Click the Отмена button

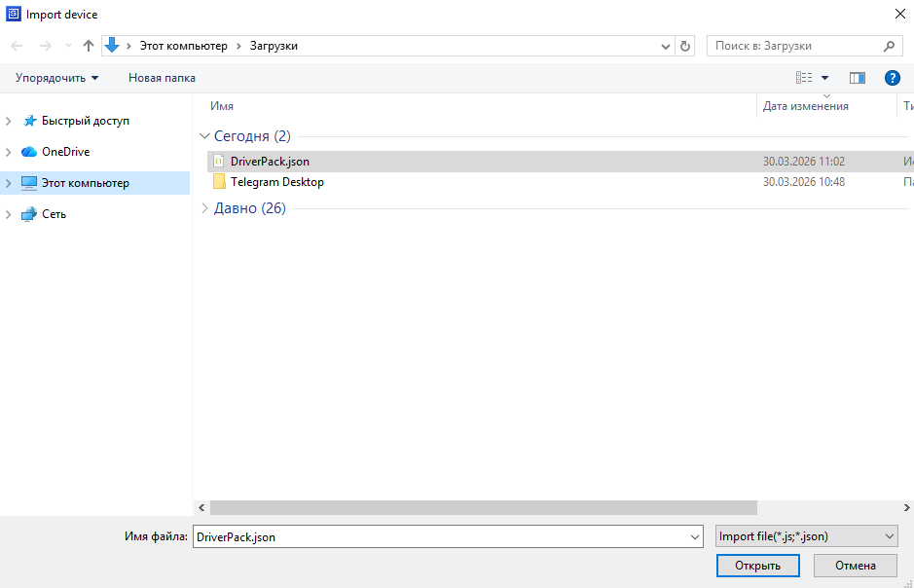(x=856, y=566)
